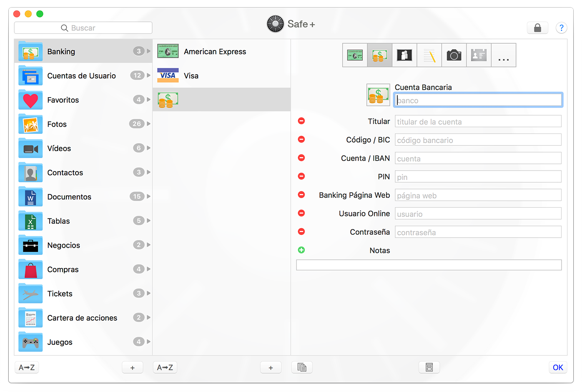Remove the Código / BIC field
The width and height of the screenshot is (582, 392).
301,139
